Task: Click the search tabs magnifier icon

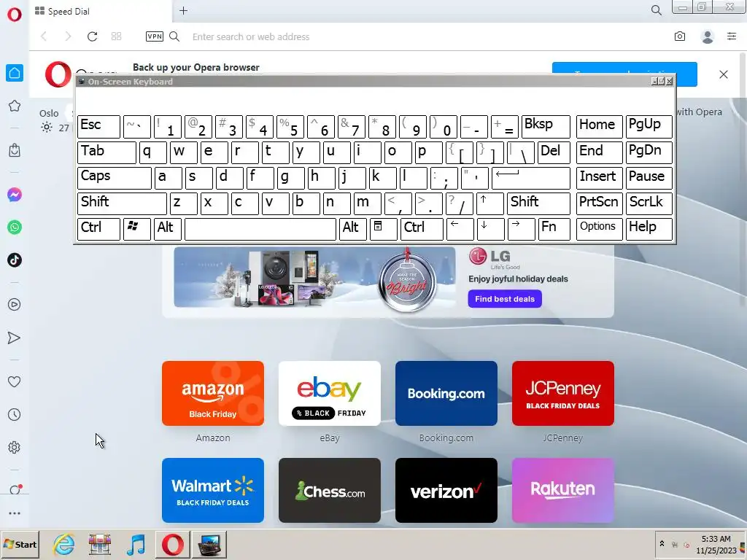Action: pyautogui.click(x=656, y=10)
